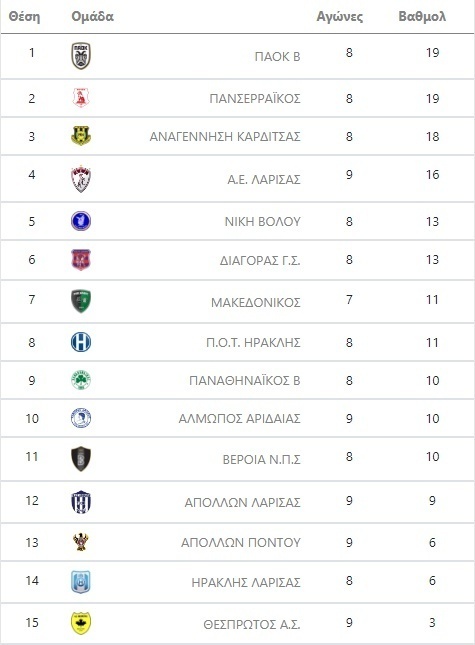The image size is (475, 645).
Task: Click the Α.Ε. Λάρισας crest icon
Action: (81, 179)
